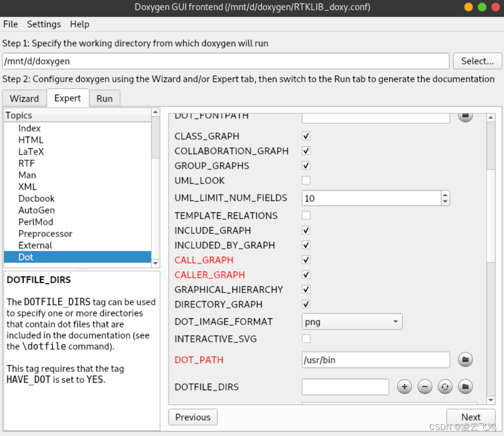The image size is (504, 436).
Task: Click the working directory path field
Action: tap(225, 61)
